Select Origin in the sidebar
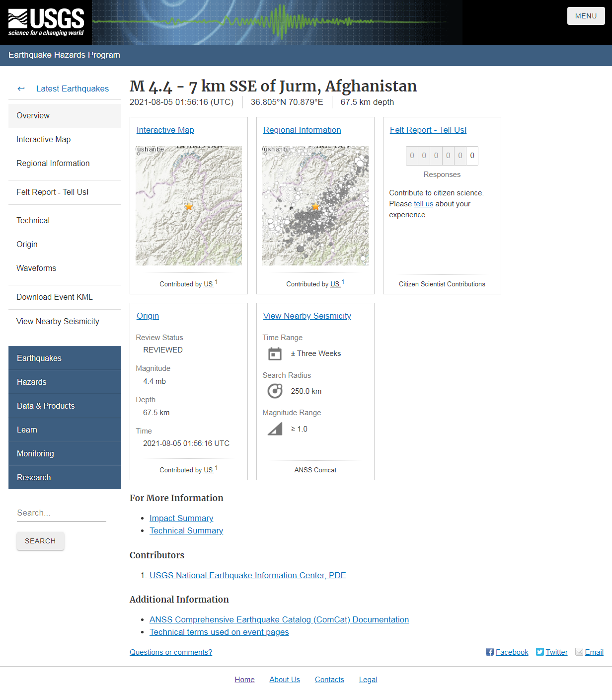Screen dimensions: 612x700 [x=65, y=244]
